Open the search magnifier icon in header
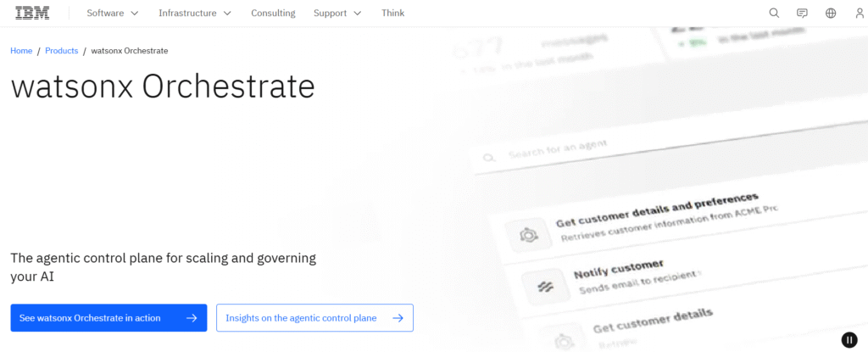The height and width of the screenshot is (352, 868). 775,13
